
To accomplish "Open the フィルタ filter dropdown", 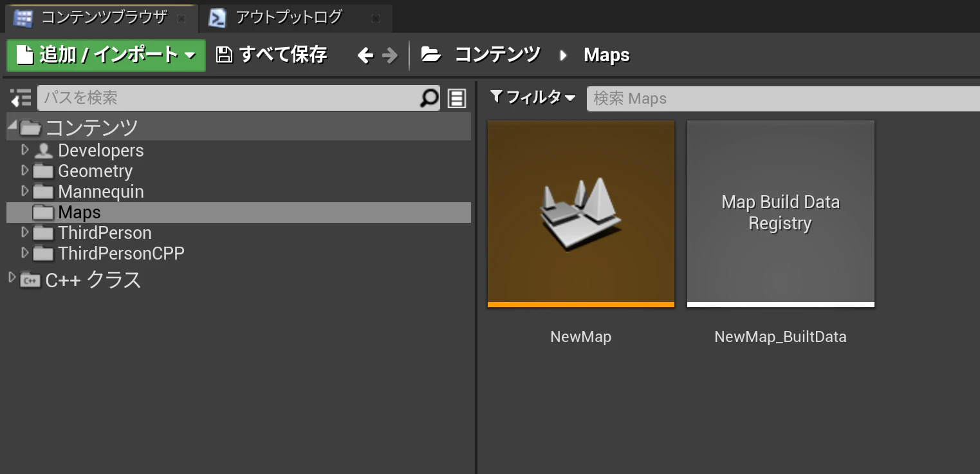I will (533, 98).
